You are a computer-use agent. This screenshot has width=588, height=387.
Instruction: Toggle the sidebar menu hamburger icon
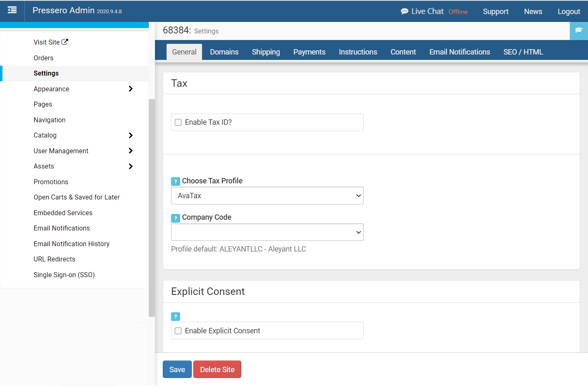pyautogui.click(x=12, y=10)
